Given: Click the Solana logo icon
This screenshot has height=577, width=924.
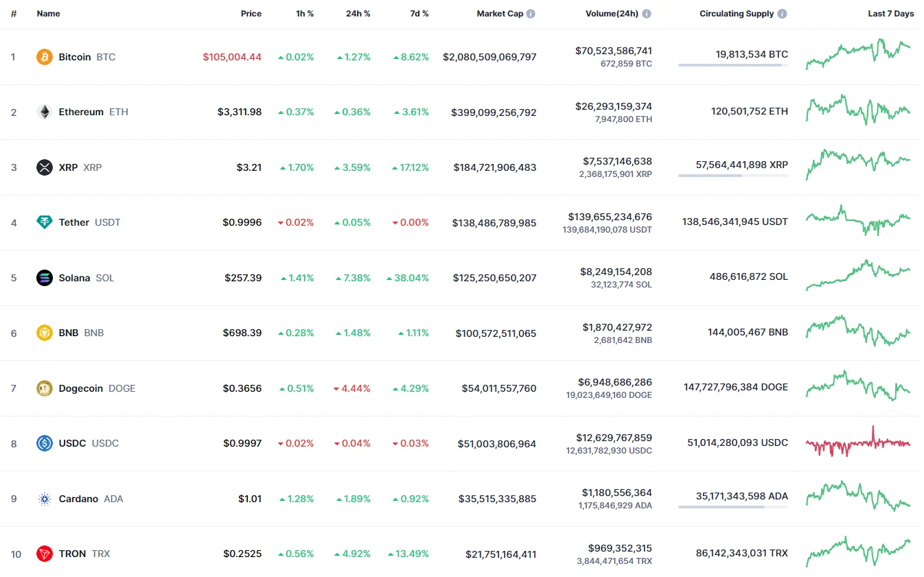Looking at the screenshot, I should [x=44, y=278].
